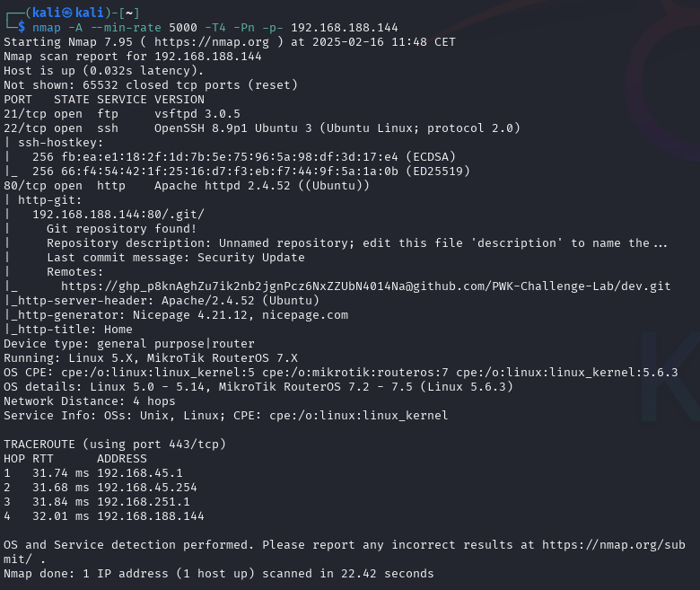Click the TRACEROUTE header line

[x=115, y=445]
